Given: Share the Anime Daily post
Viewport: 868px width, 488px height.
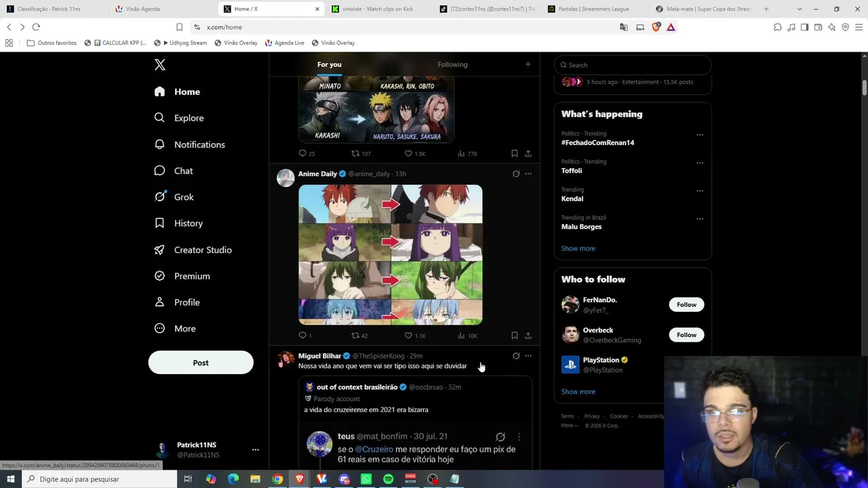Looking at the screenshot, I should 528,335.
